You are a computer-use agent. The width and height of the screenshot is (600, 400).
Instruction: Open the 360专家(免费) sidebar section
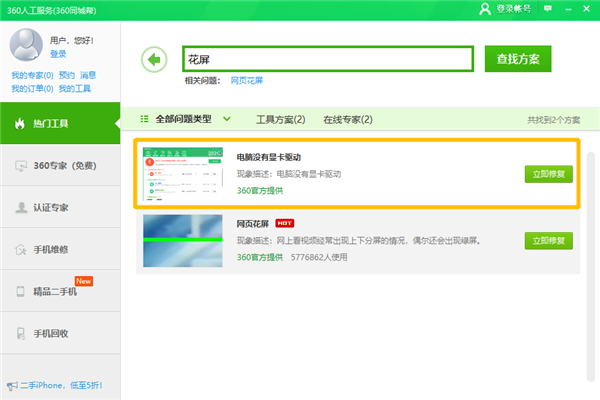point(60,165)
